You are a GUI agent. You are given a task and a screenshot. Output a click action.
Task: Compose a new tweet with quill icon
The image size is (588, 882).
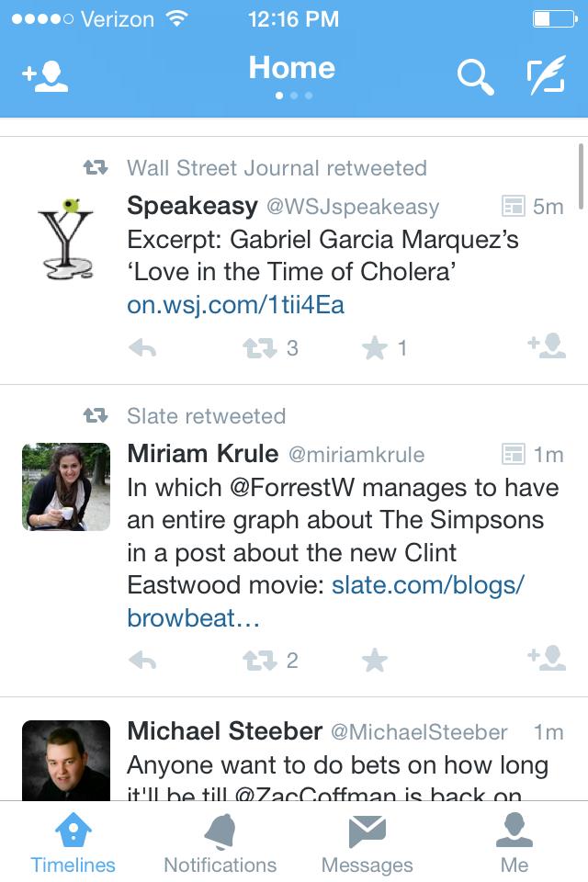coord(546,77)
